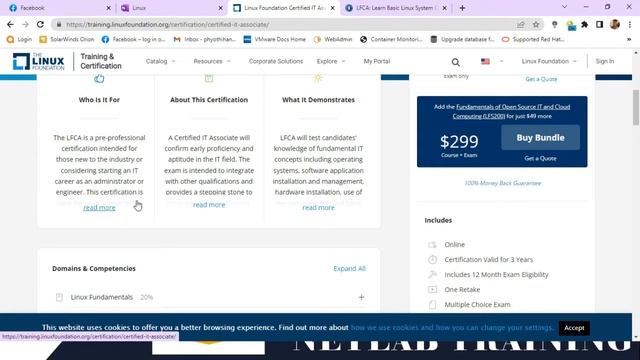Open the Resources dropdown menu
The height and width of the screenshot is (360, 640).
pos(212,61)
